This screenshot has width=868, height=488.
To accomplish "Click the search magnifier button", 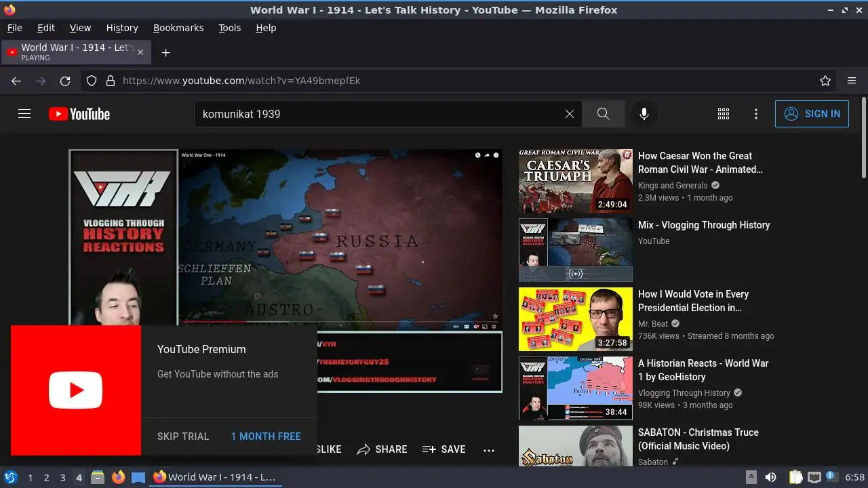I will [603, 114].
